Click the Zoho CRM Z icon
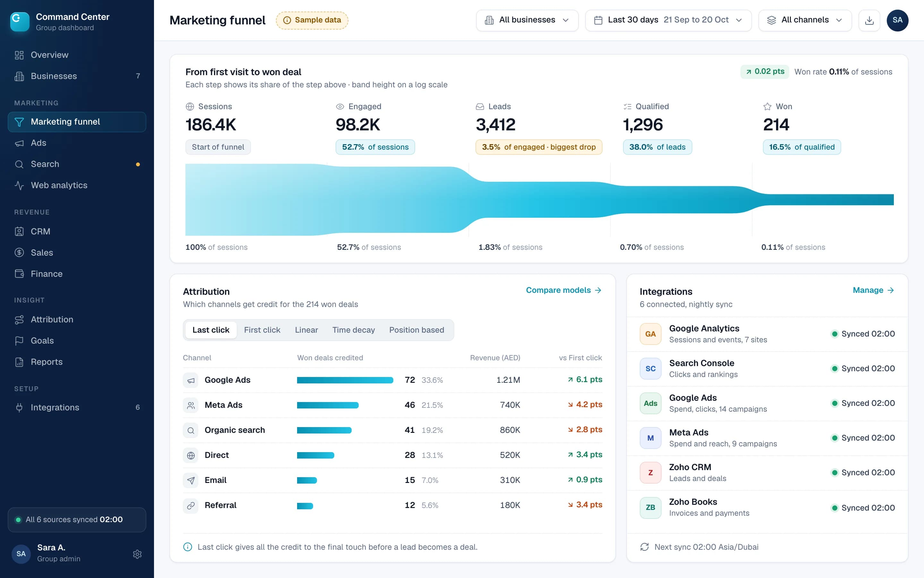The height and width of the screenshot is (578, 924). coord(650,472)
